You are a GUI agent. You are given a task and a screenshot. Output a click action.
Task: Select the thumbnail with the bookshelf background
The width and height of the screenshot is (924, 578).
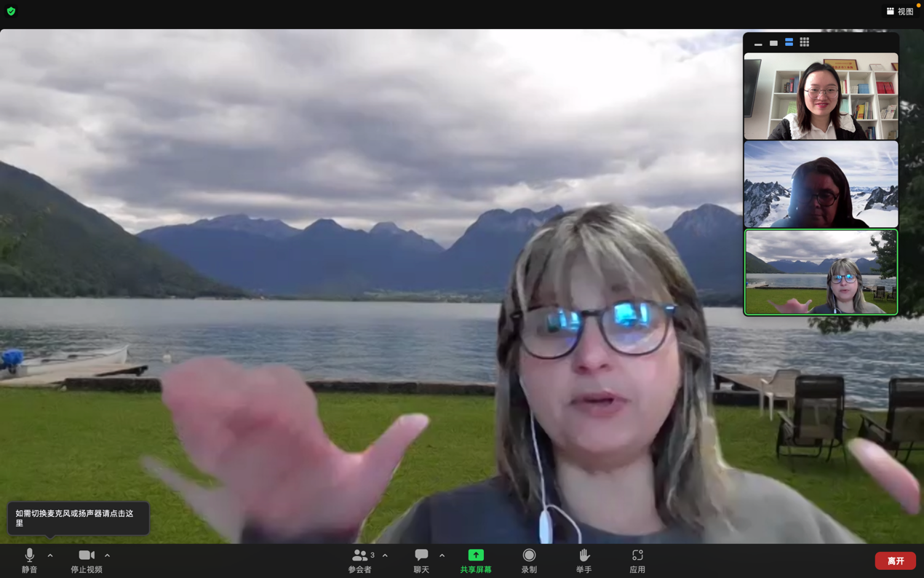[x=821, y=96]
